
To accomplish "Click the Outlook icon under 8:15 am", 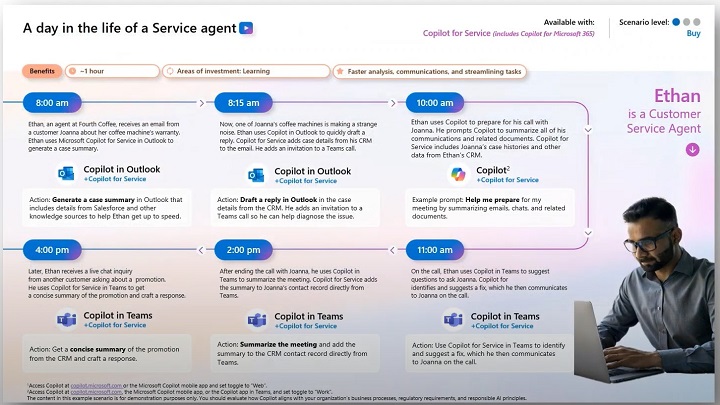I will (257, 174).
